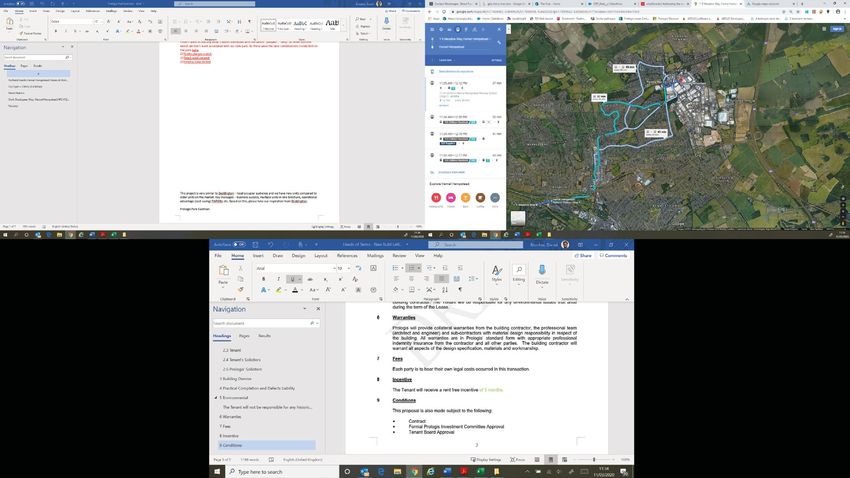Viewport: 850px width, 478px height.
Task: Click Bold in the Heads of Terms Word ribbon
Action: click(263, 279)
